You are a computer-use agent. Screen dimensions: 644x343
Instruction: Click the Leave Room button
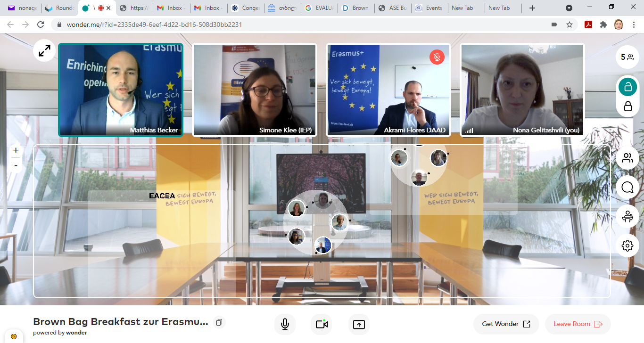[578, 324]
